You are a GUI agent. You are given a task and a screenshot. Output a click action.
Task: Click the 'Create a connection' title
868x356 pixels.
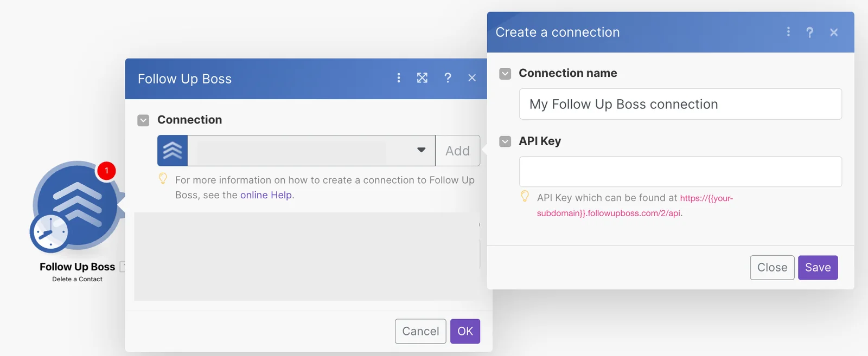click(557, 33)
